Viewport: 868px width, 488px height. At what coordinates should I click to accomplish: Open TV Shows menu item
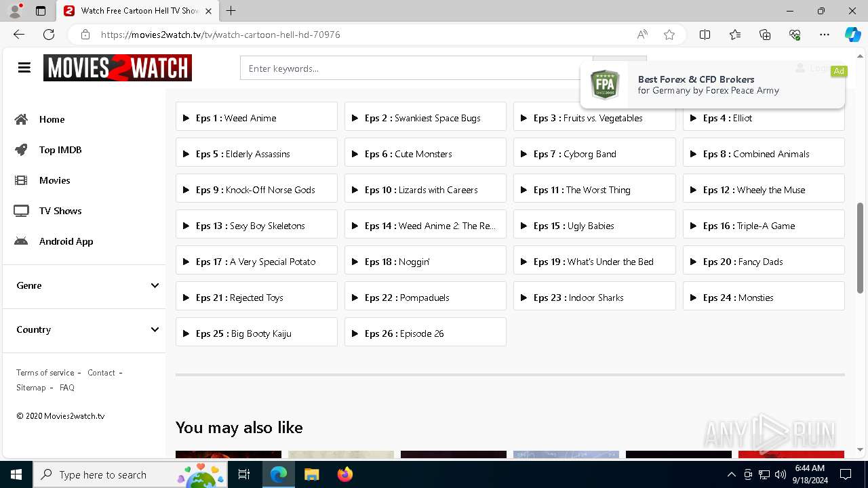(x=60, y=211)
